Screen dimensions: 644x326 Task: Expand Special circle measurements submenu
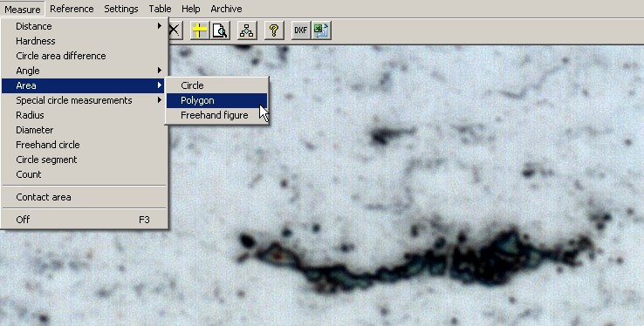(x=84, y=100)
